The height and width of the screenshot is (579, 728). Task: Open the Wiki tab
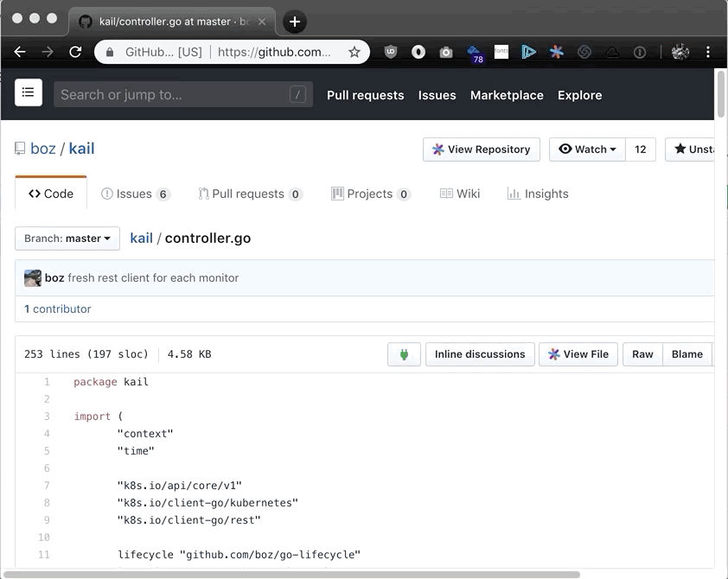click(x=460, y=194)
